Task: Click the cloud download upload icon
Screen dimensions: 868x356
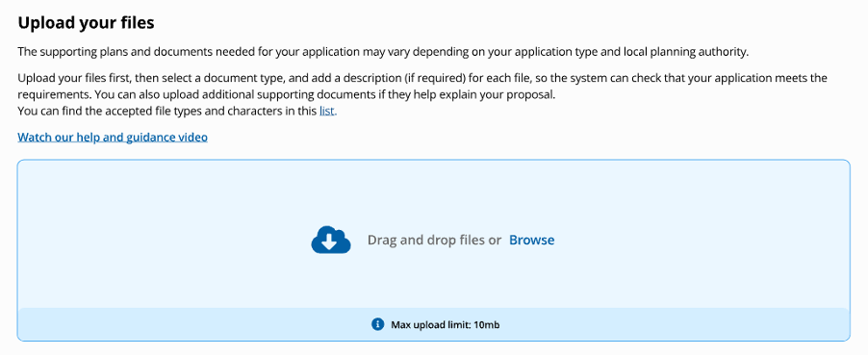Action: tap(330, 240)
